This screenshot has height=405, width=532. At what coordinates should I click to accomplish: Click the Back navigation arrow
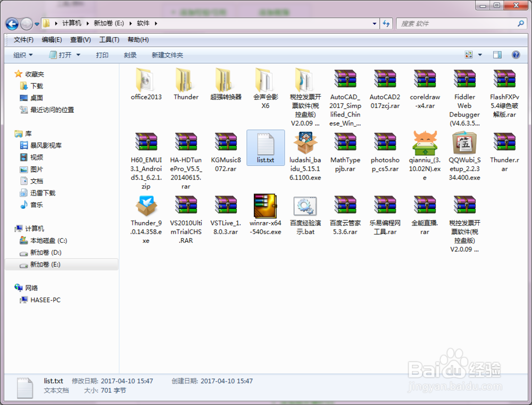point(12,24)
